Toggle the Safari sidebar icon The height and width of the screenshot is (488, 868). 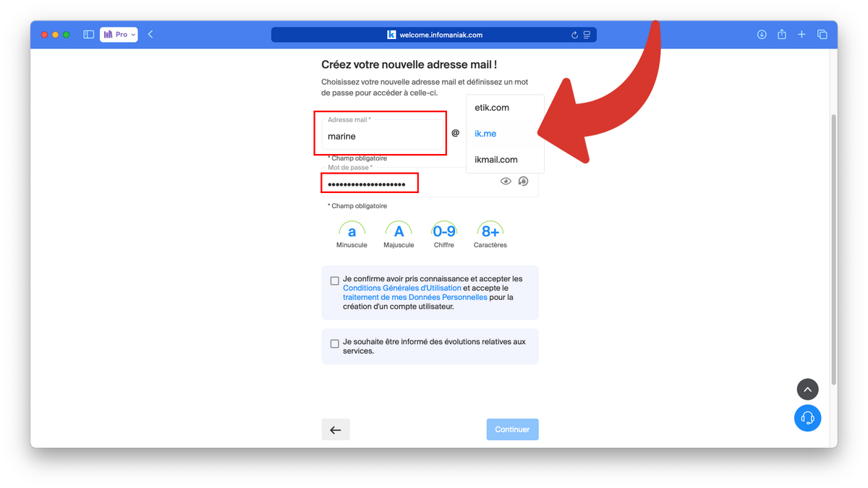pos(88,34)
